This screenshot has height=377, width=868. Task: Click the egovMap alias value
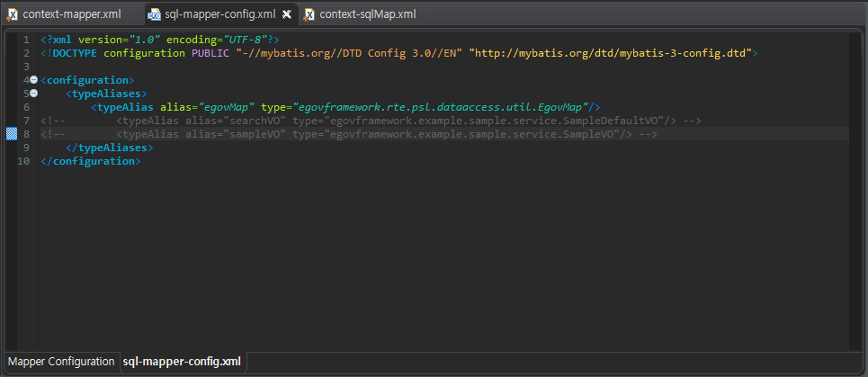(227, 107)
